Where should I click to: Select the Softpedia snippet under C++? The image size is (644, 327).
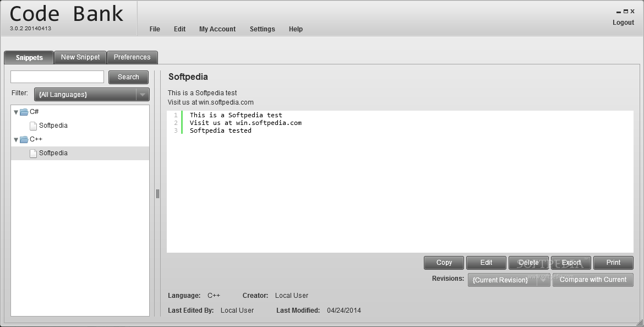pyautogui.click(x=80, y=153)
